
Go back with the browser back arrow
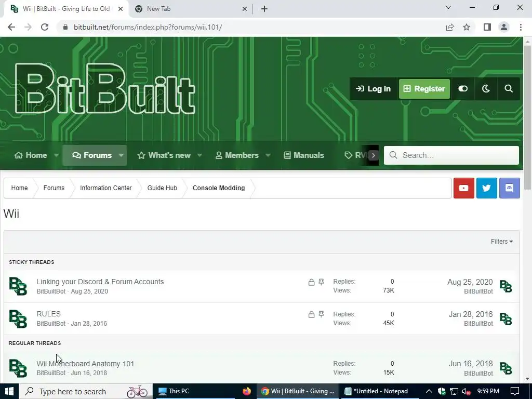(x=11, y=27)
